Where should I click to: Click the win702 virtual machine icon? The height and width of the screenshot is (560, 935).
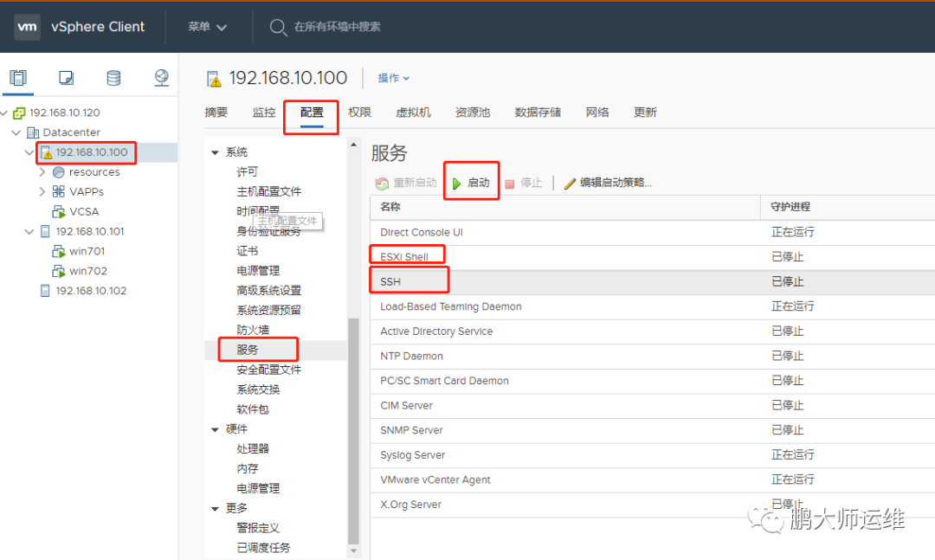click(59, 271)
